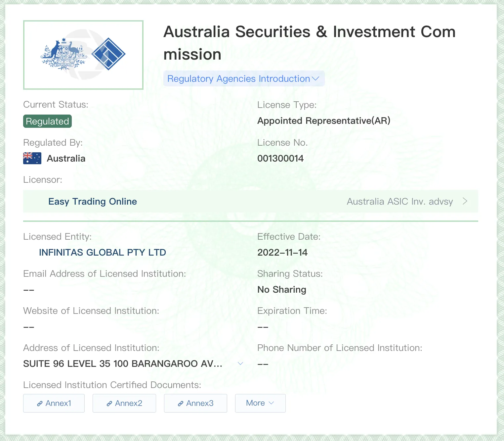Click the license number 001300014
The image size is (504, 441).
pyautogui.click(x=280, y=158)
